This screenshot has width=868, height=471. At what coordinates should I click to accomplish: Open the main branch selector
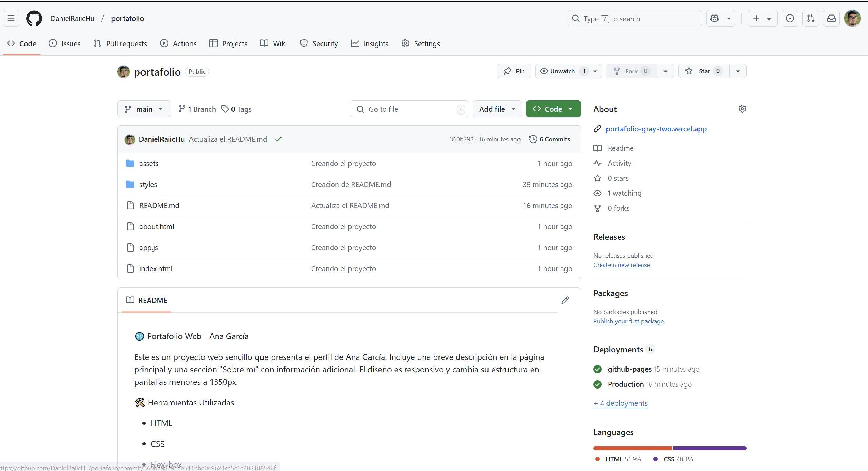pyautogui.click(x=144, y=109)
